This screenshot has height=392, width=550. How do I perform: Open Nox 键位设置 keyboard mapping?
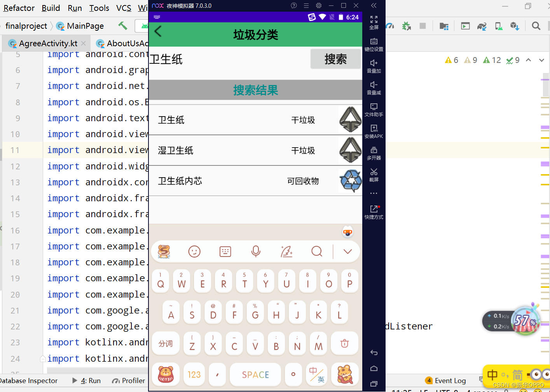(374, 45)
